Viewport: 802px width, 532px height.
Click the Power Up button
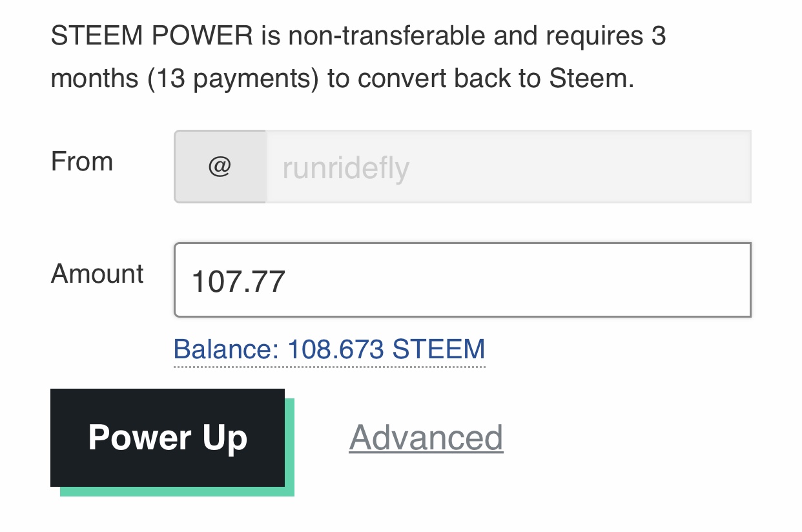(x=167, y=438)
